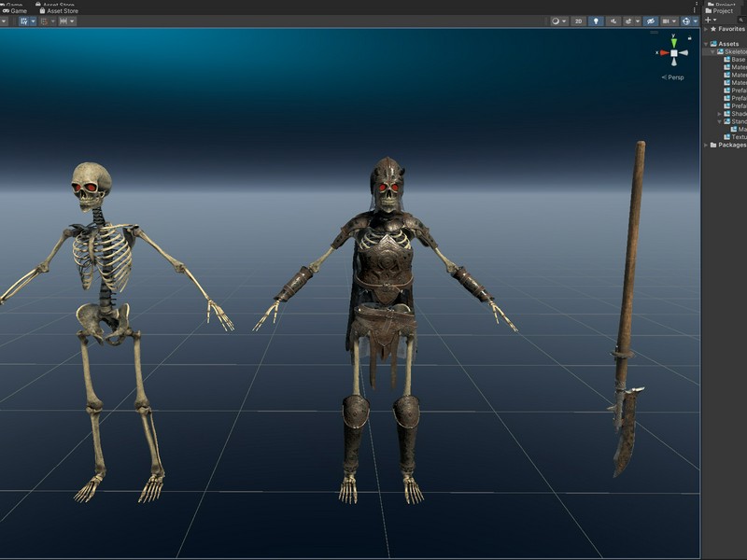Select the Assets folder
This screenshot has width=747, height=560.
click(x=725, y=44)
